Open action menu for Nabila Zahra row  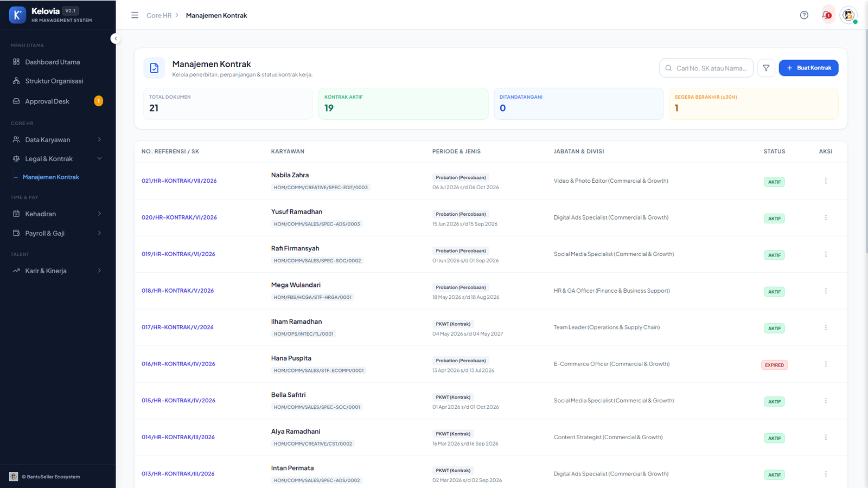coord(826,181)
